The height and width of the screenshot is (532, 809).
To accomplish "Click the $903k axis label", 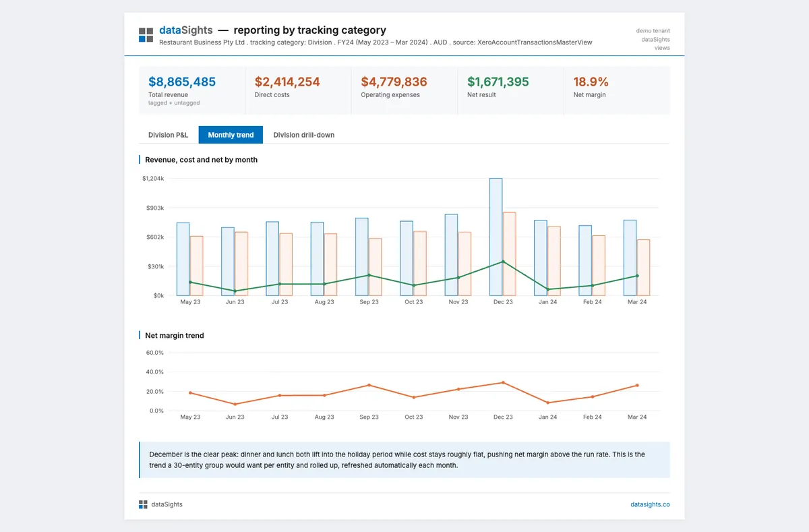I will (155, 208).
